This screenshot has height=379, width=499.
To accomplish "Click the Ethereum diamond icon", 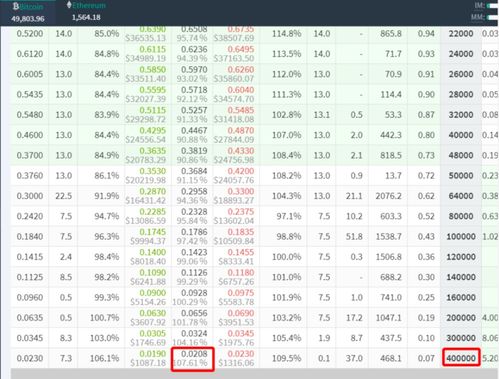I will 69,5.
